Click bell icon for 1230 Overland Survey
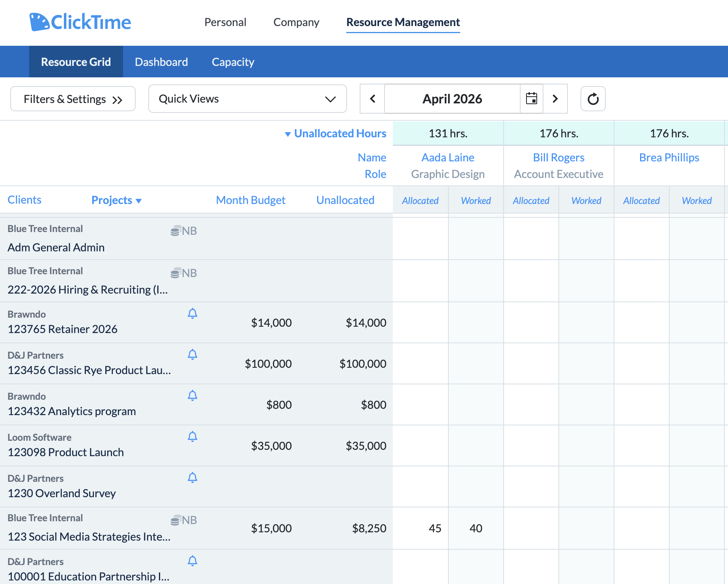 point(192,478)
